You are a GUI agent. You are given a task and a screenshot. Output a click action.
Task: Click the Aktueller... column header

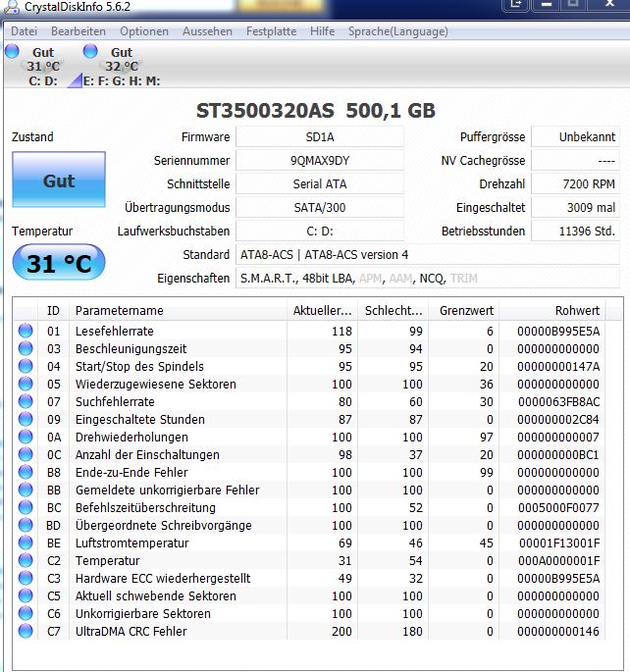[322, 310]
